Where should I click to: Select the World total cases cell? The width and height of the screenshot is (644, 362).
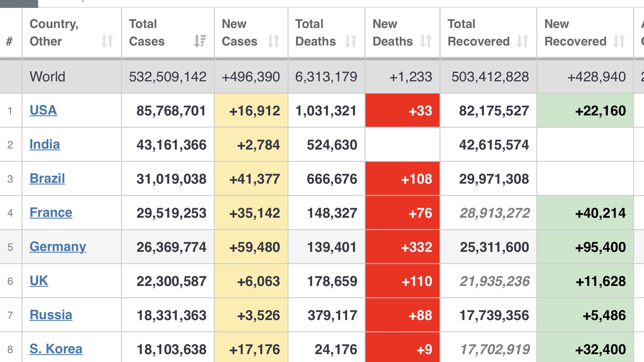[x=168, y=77]
